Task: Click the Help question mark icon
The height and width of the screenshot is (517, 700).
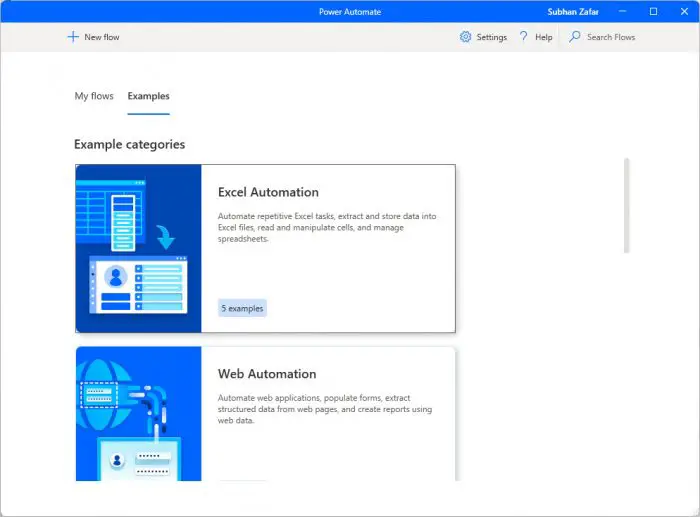Action: 523,37
